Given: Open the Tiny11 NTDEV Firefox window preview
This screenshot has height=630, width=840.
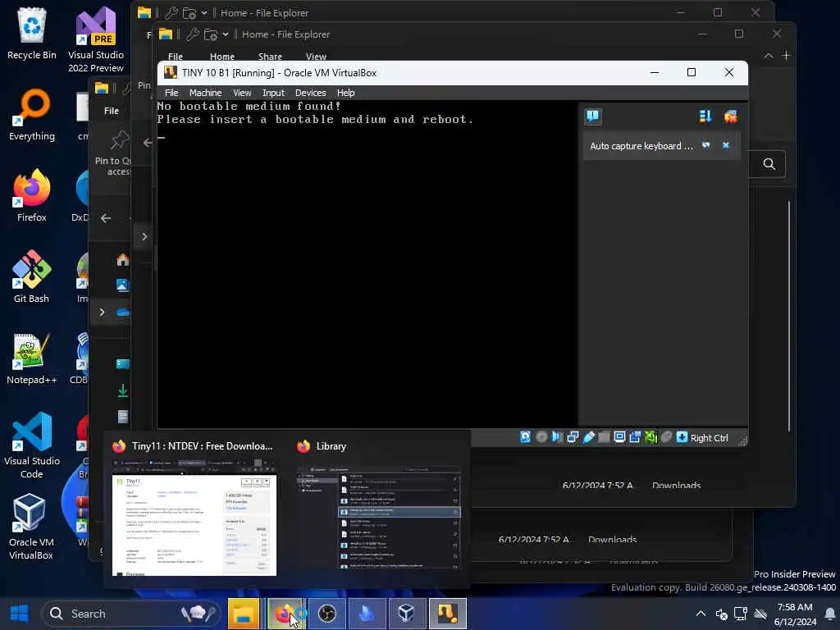Looking at the screenshot, I should 194,509.
